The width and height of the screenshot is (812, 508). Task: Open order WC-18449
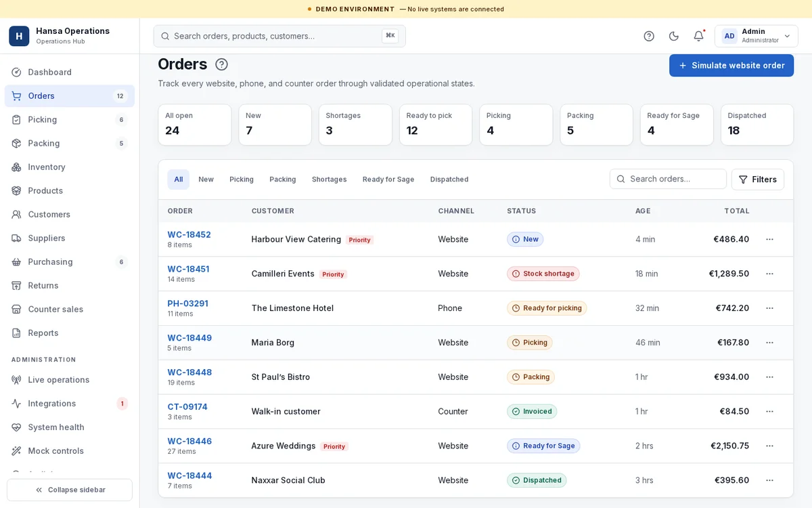tap(190, 338)
